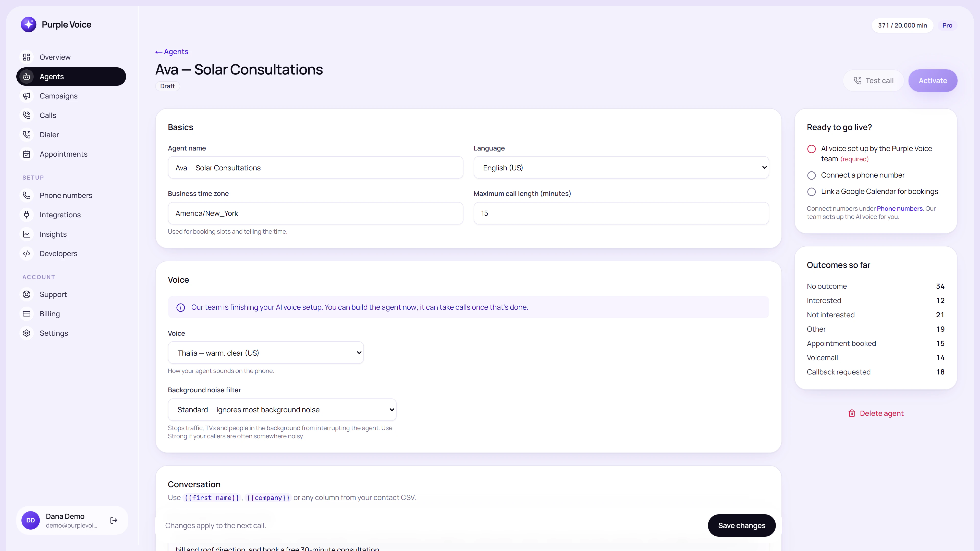980x551 pixels.
Task: Open the Campaigns menu item
Action: point(71,96)
